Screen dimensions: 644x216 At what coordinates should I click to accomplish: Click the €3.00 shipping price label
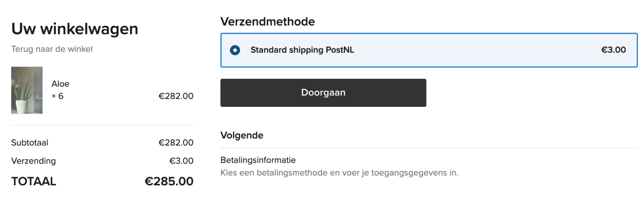(614, 50)
